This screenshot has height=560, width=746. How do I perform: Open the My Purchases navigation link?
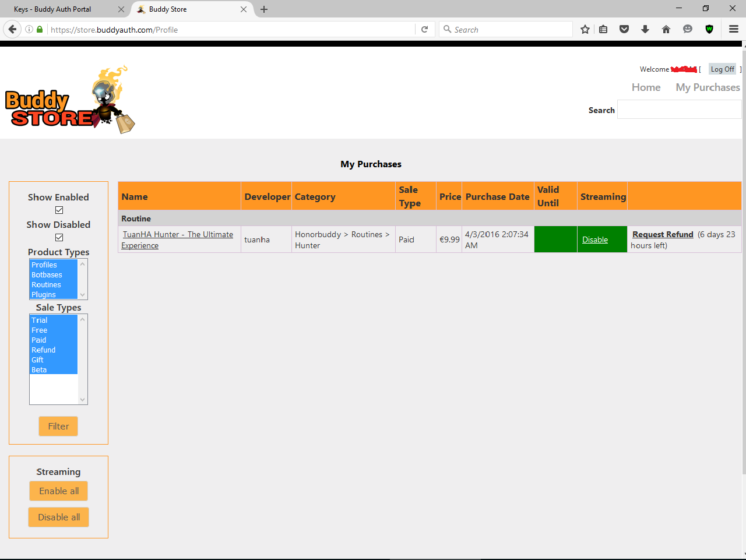[x=708, y=87]
